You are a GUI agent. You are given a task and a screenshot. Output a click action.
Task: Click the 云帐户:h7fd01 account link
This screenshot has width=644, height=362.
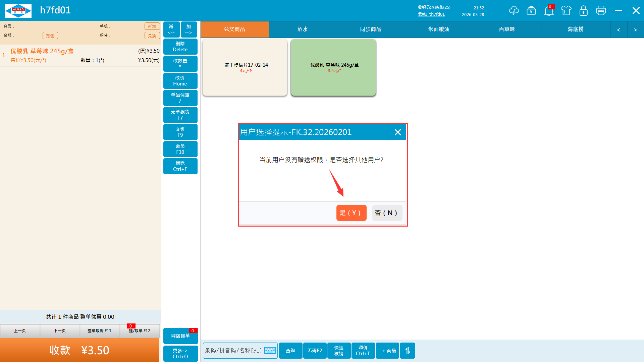click(431, 14)
